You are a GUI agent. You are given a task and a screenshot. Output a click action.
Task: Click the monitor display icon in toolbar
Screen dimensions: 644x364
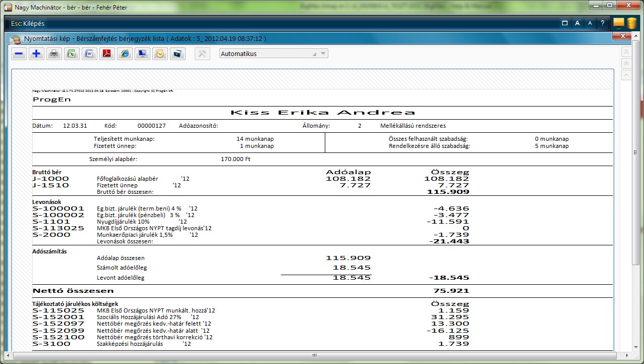142,54
